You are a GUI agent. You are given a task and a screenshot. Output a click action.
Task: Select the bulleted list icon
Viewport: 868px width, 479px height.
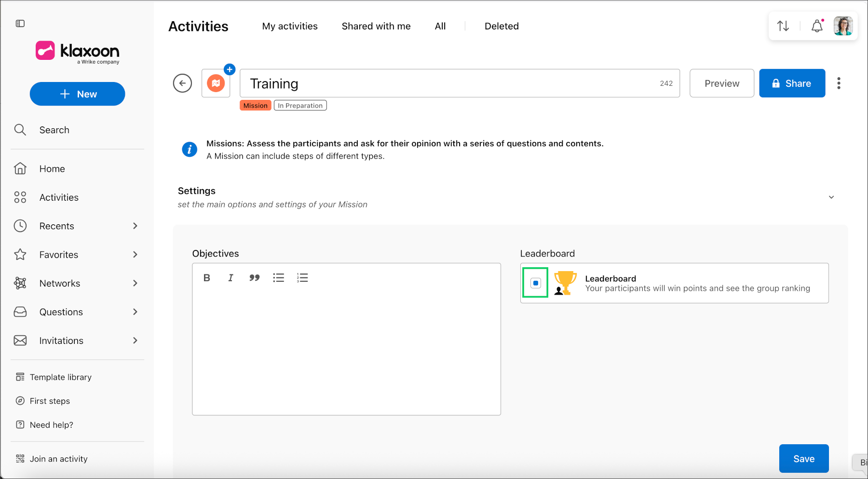(x=278, y=278)
